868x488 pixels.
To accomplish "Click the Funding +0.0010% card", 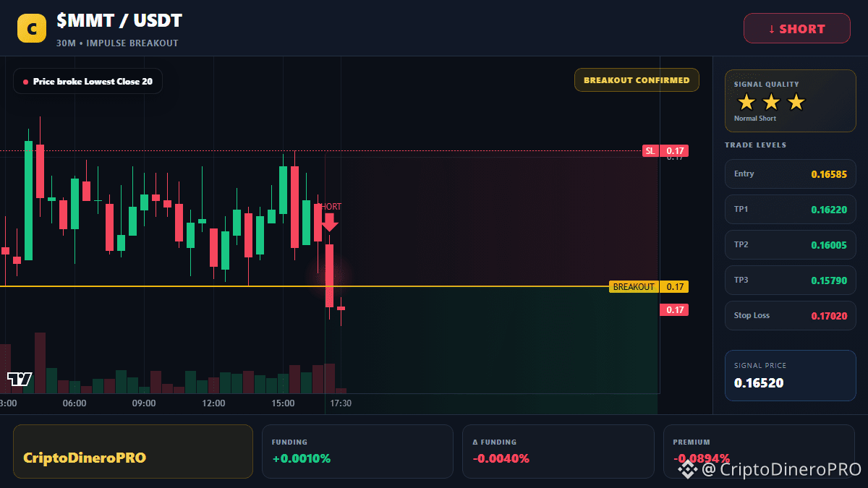I will coord(357,451).
